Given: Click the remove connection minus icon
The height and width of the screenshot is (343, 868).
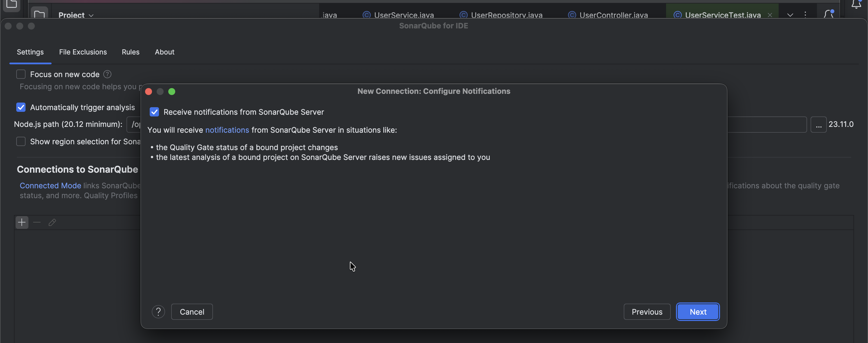Looking at the screenshot, I should [x=37, y=222].
